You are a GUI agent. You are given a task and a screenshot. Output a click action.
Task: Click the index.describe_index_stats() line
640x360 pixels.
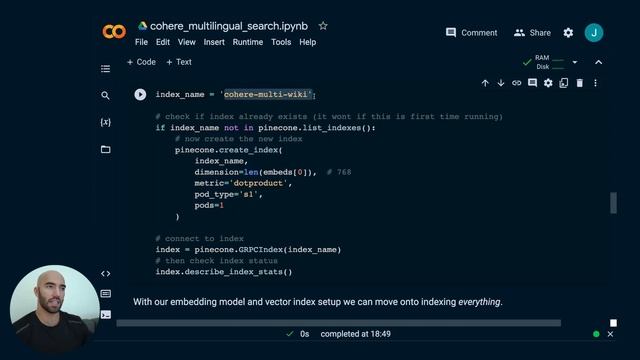pos(224,272)
